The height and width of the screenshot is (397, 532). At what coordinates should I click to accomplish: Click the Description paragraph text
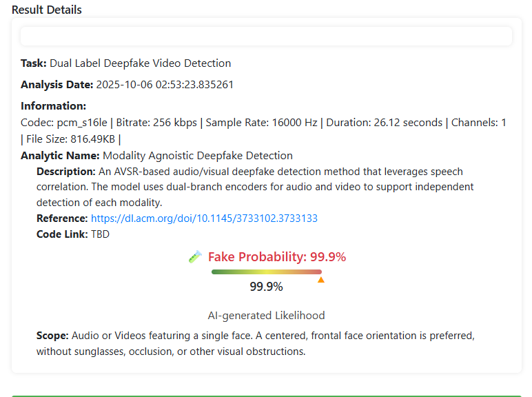255,186
